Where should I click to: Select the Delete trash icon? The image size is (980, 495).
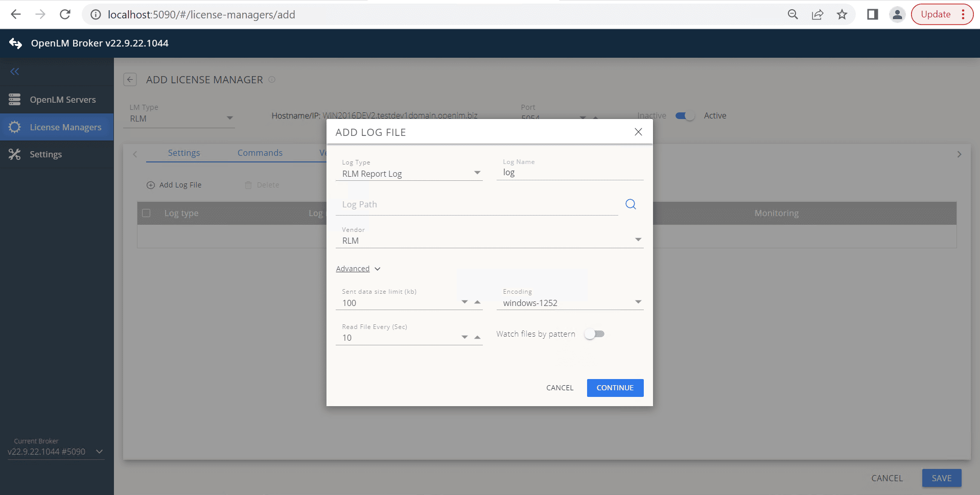pos(248,184)
